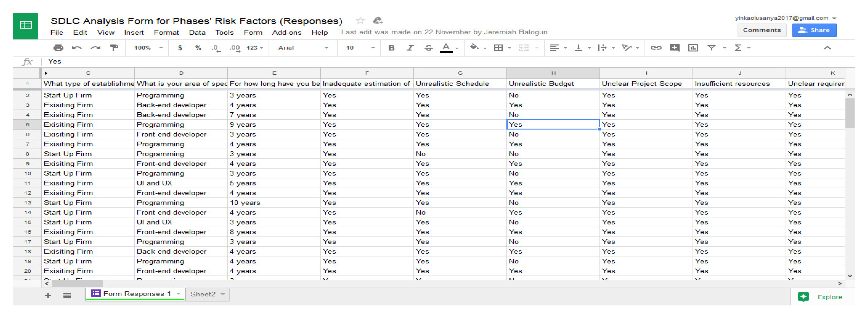Click the undo arrow icon
Screen dimensions: 868x318
pyautogui.click(x=77, y=48)
